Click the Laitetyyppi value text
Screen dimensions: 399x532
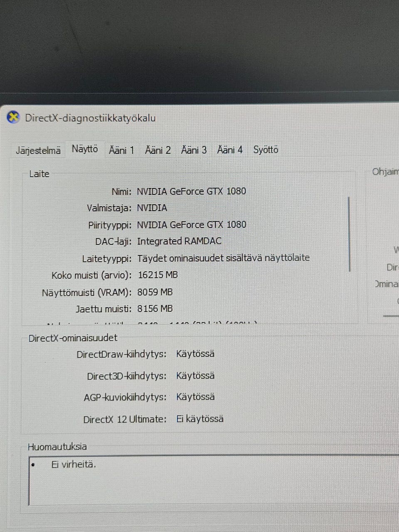pos(223,258)
